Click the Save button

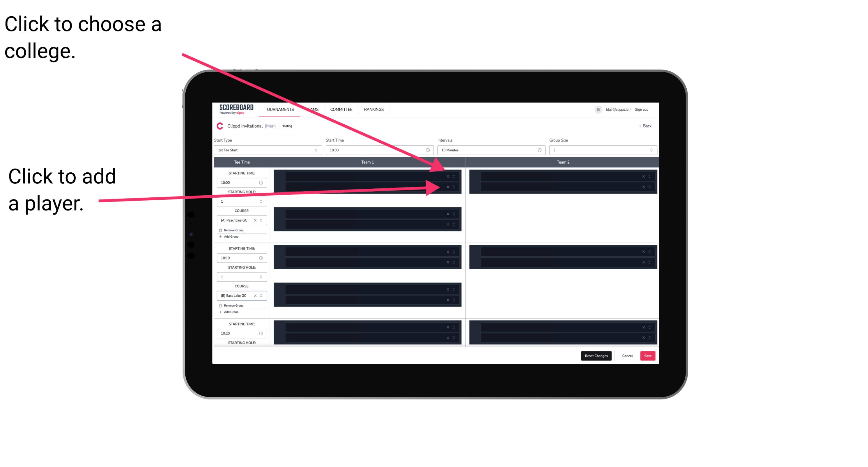click(648, 355)
